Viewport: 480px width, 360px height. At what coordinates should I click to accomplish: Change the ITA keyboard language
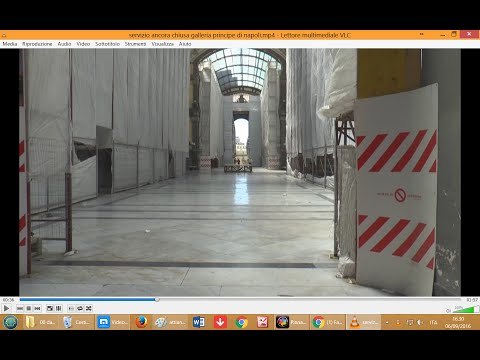[x=433, y=322]
